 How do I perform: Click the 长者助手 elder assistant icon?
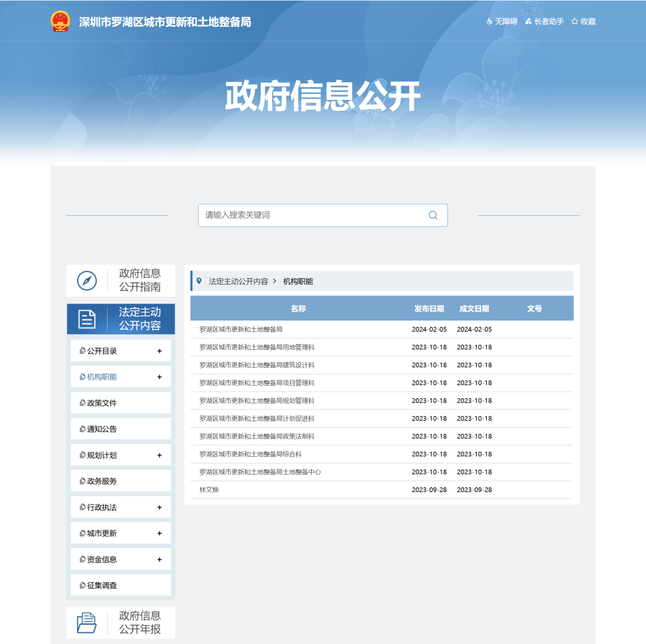click(x=528, y=22)
